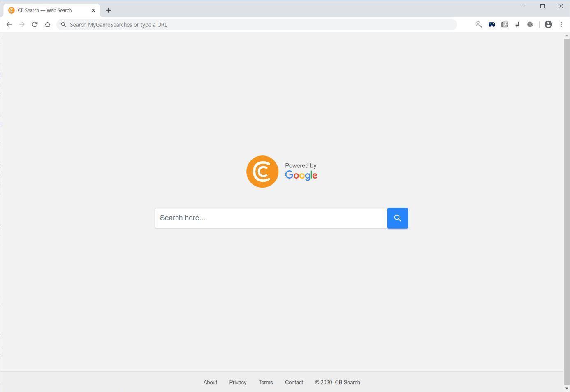Viewport: 570px width, 392px height.
Task: Open the newspaper extension icon
Action: pos(505,25)
